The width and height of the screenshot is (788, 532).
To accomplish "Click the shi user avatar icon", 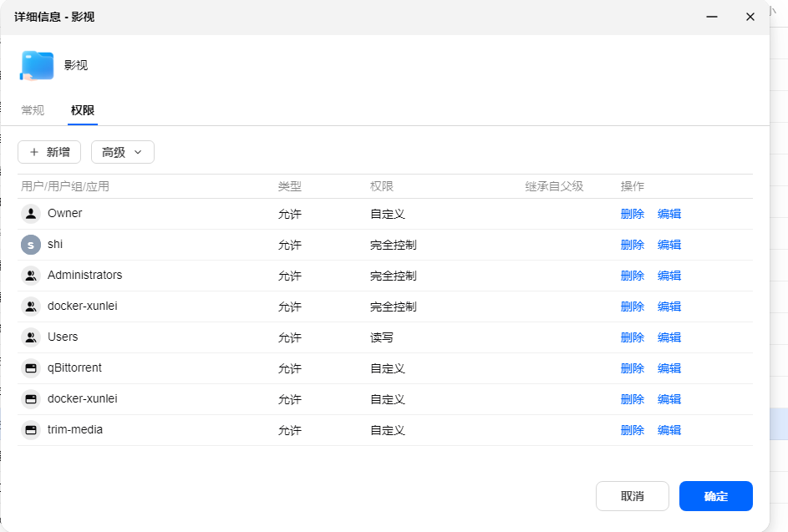I will tap(31, 245).
